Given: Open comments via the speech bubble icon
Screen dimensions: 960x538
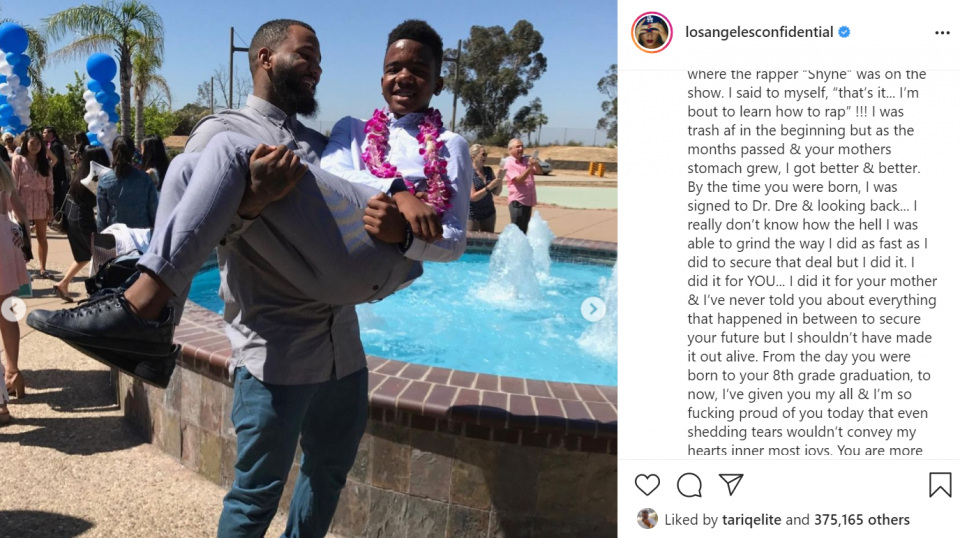Looking at the screenshot, I should [689, 485].
